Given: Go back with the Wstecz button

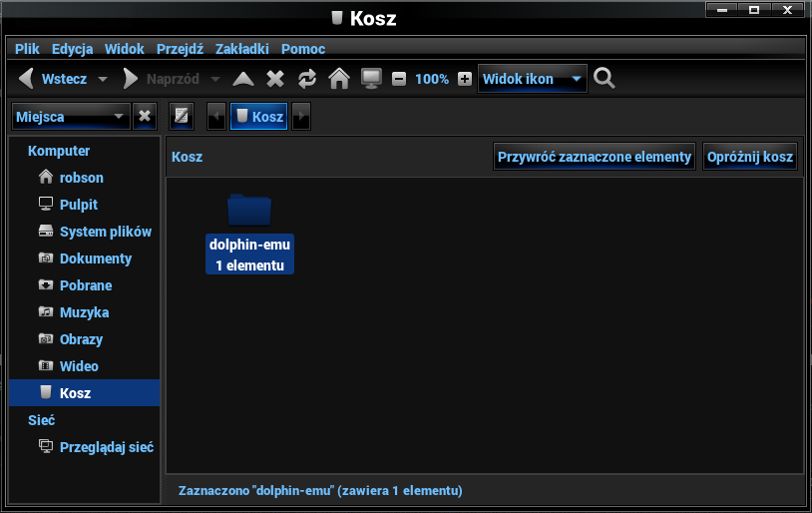Looking at the screenshot, I should click(x=52, y=79).
